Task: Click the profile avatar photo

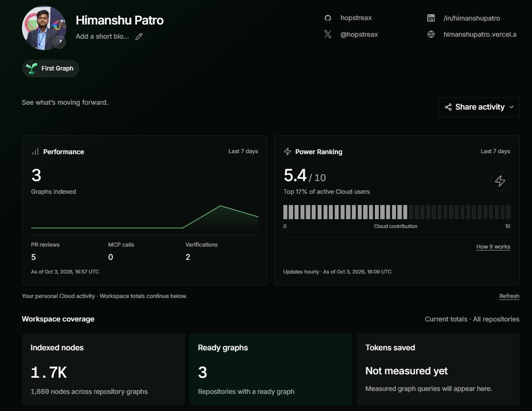Action: 44,28
